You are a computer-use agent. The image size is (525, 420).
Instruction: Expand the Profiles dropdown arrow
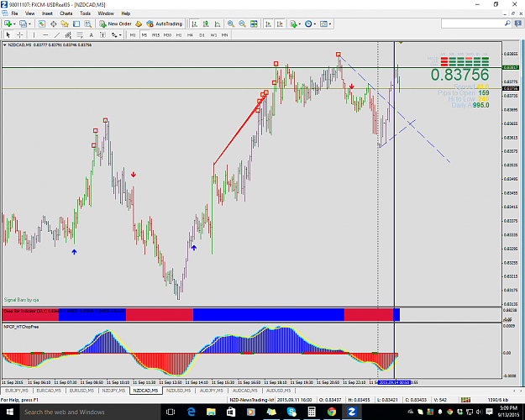tap(29, 24)
